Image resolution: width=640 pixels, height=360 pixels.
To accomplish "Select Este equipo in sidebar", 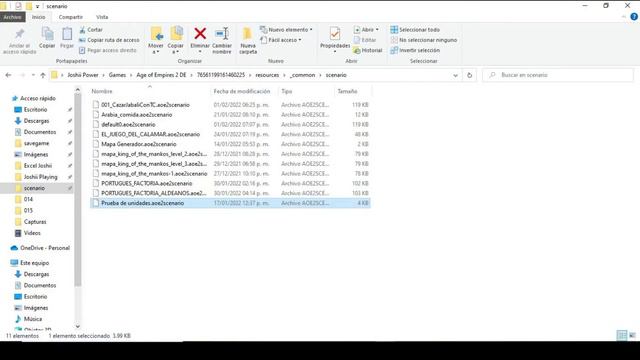I will pos(30,263).
